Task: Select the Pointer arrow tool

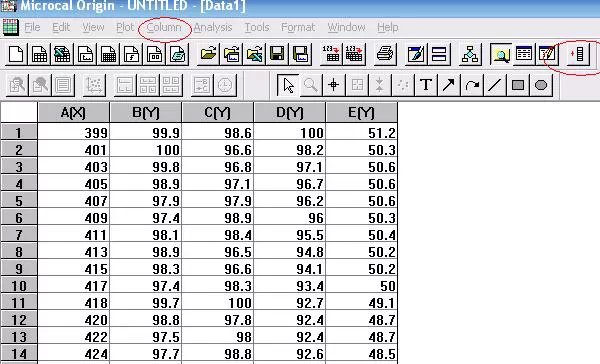Action: click(288, 85)
